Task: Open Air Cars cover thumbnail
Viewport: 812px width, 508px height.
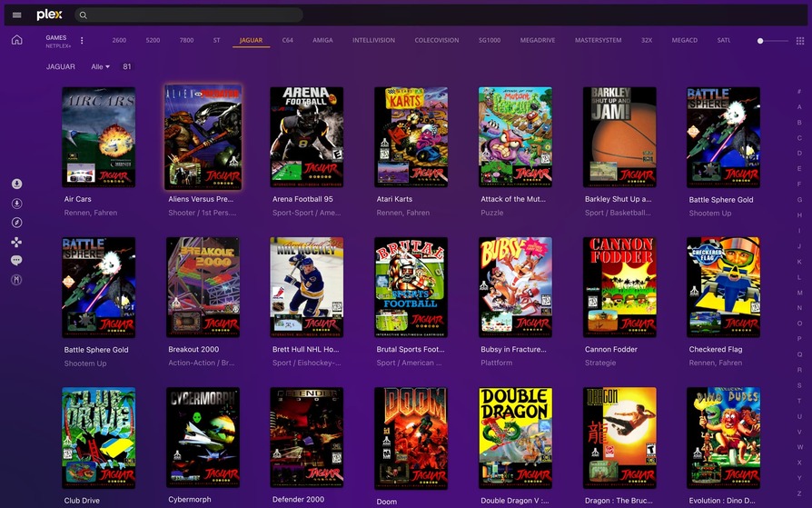Action: 98,137
